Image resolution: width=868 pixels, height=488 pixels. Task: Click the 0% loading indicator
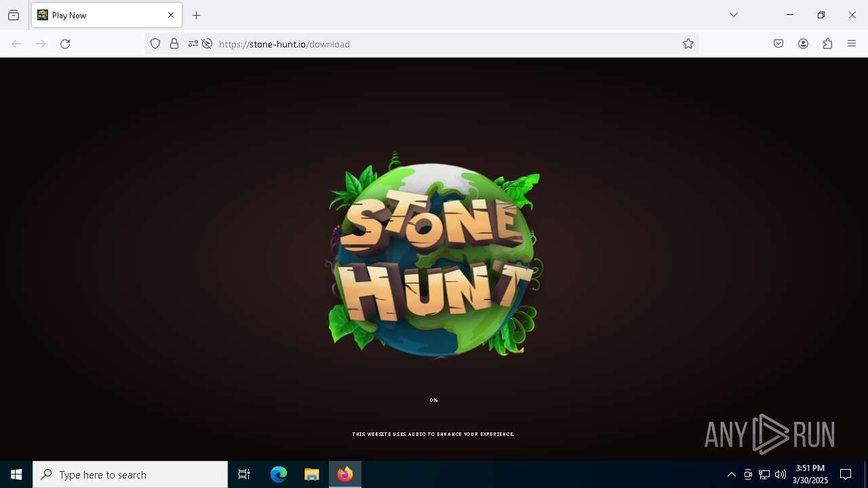tap(434, 401)
